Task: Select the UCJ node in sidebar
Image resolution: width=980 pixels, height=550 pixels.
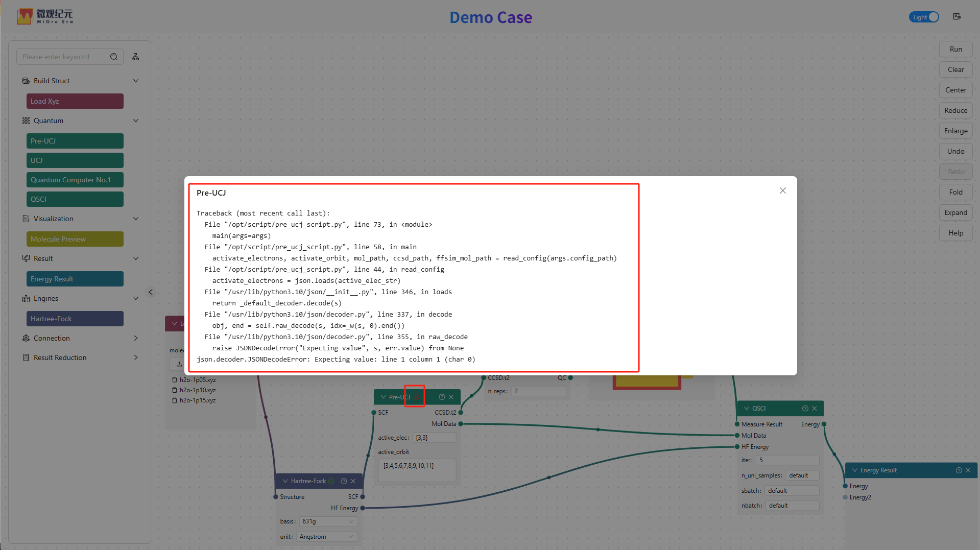Action: click(x=75, y=160)
